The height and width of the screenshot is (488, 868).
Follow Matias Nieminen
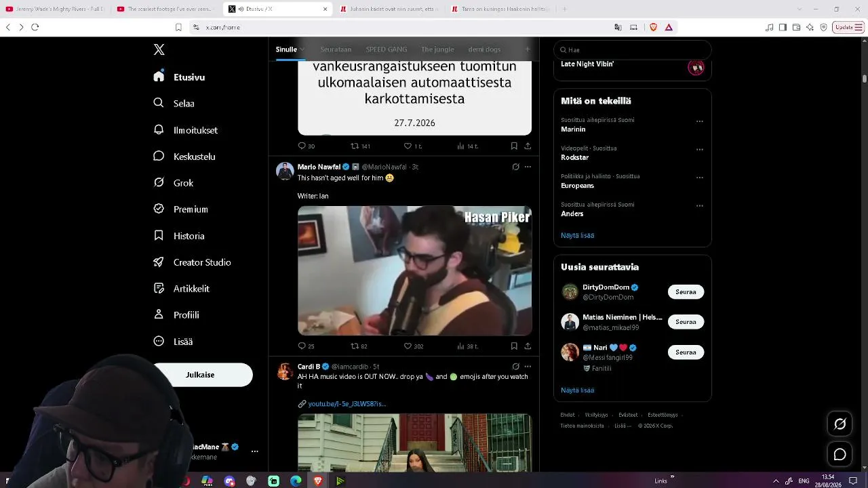coord(686,322)
